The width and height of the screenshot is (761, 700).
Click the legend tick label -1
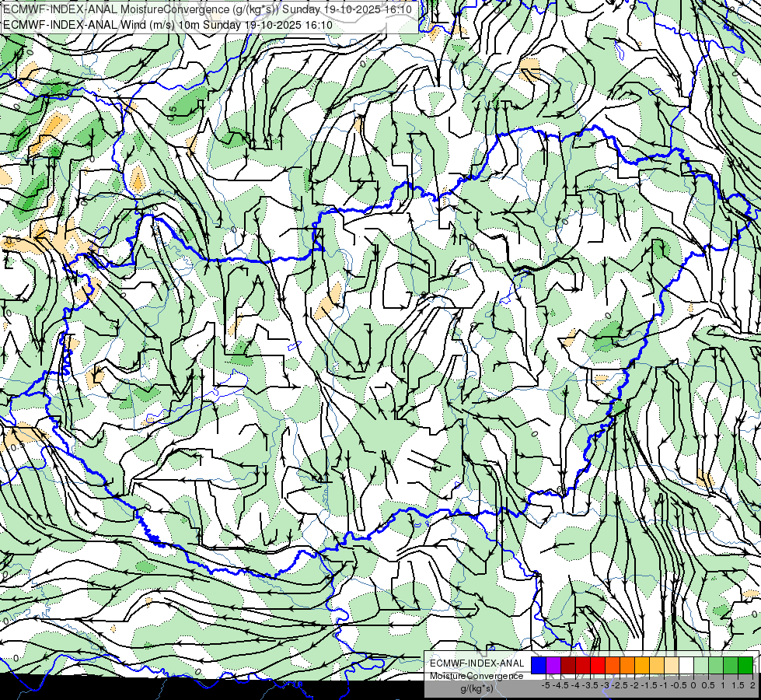pos(664,685)
